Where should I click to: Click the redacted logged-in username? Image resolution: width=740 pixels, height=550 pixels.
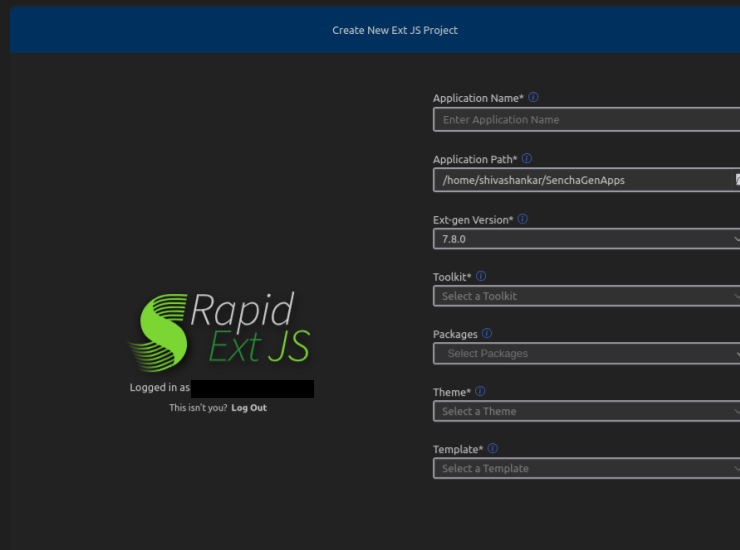coord(252,388)
